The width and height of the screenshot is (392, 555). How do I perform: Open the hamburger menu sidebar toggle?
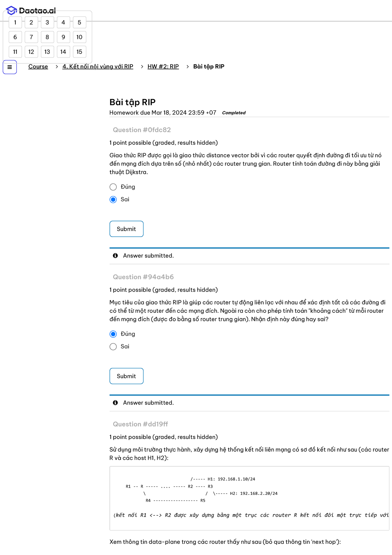[x=10, y=67]
